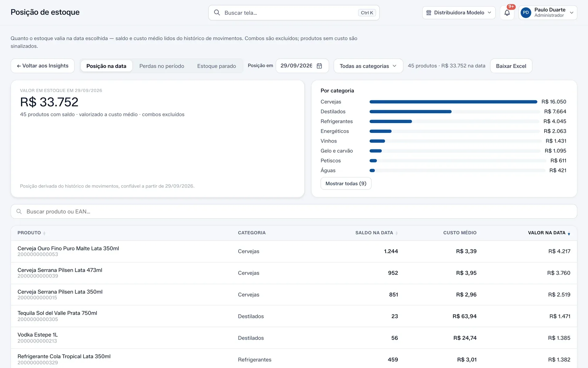Switch to Estoque parado tab
This screenshot has height=368, width=588.
217,66
